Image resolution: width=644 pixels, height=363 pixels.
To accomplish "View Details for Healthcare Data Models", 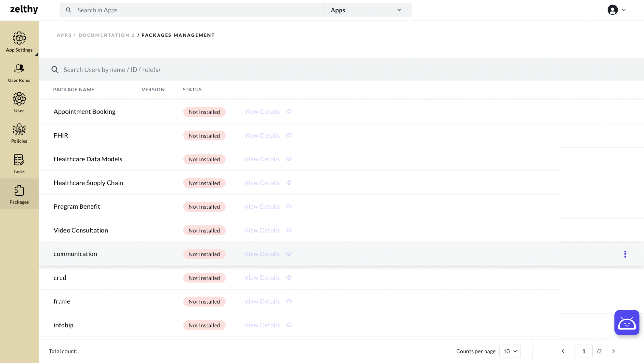I will coord(262,159).
